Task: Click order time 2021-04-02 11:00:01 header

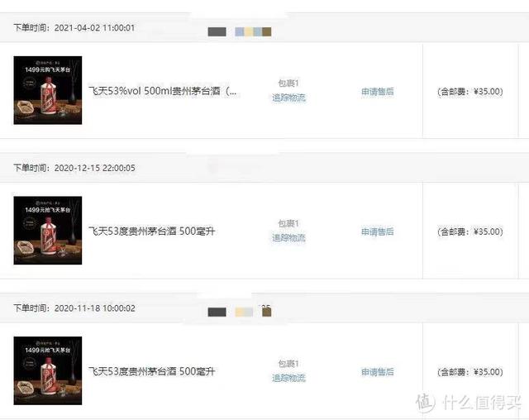Action: [74, 27]
